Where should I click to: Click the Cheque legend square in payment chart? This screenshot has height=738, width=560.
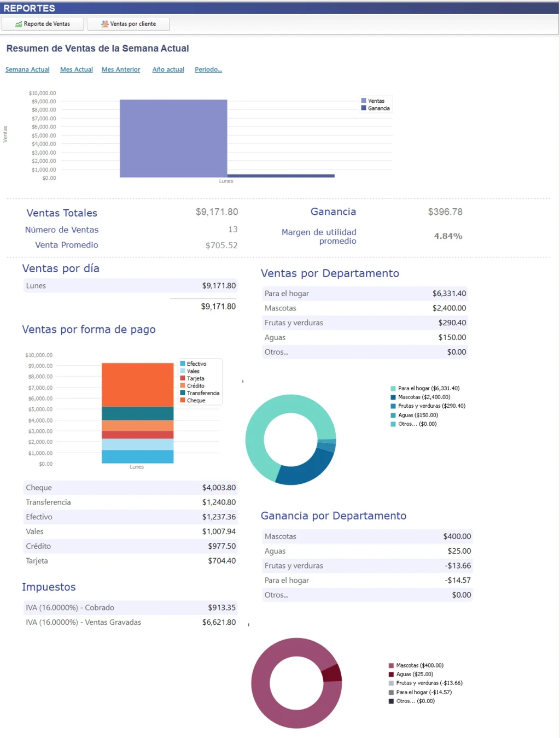point(183,400)
